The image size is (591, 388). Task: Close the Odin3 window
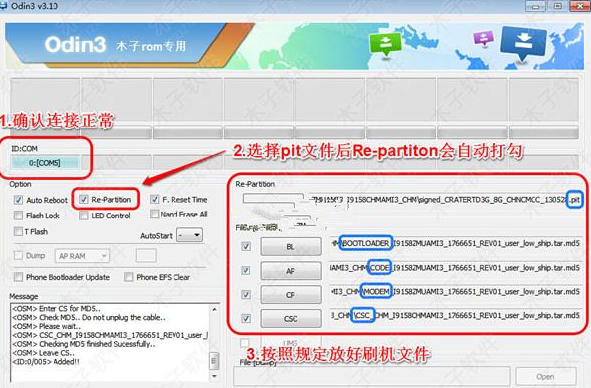coord(580,6)
